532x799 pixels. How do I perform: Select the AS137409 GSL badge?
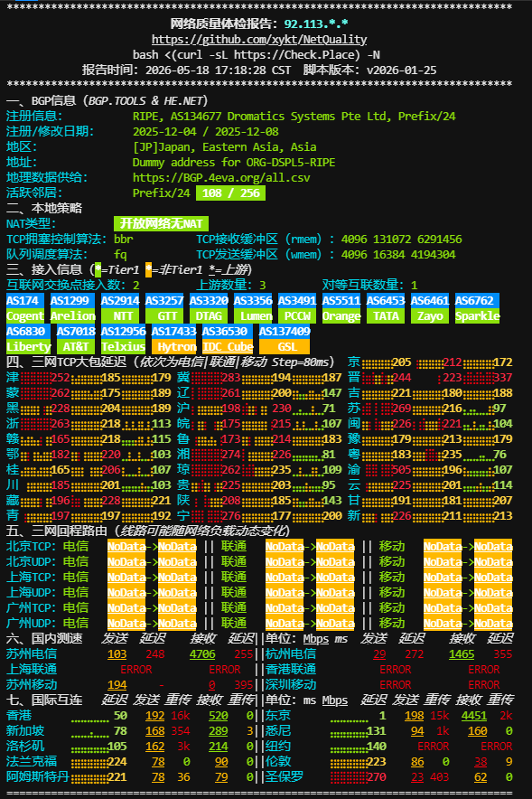[x=285, y=339]
